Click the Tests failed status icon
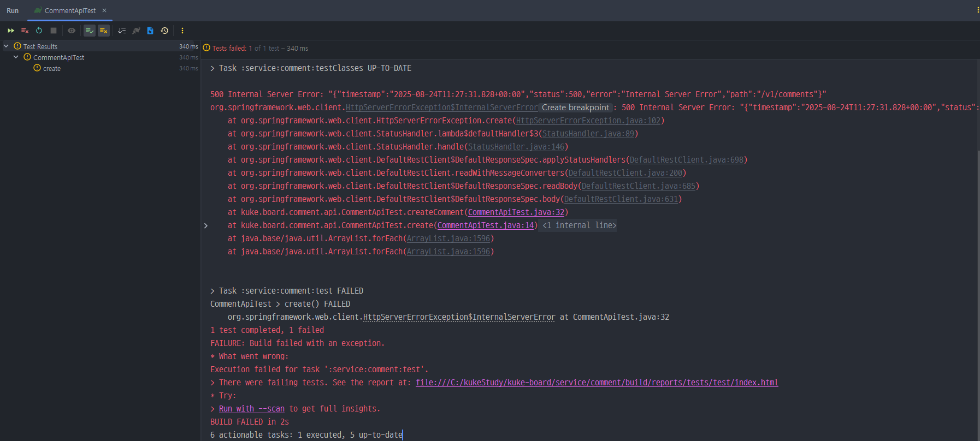Viewport: 980px width, 441px height. (206, 48)
